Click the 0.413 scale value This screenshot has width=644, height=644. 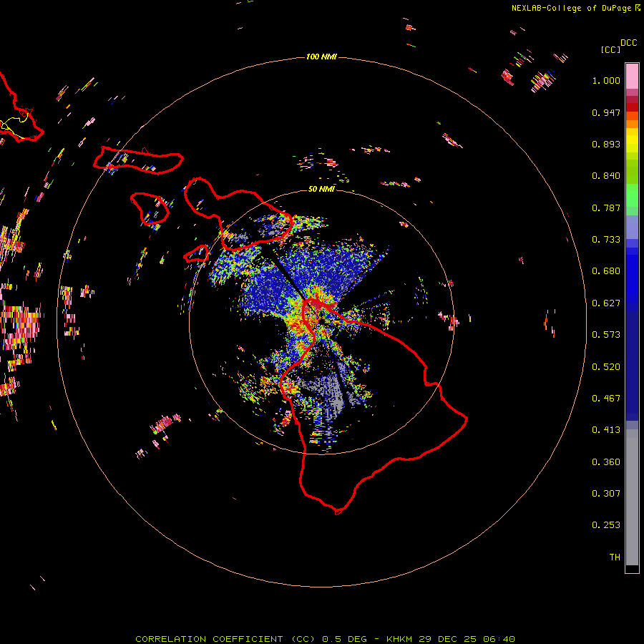[x=606, y=430]
